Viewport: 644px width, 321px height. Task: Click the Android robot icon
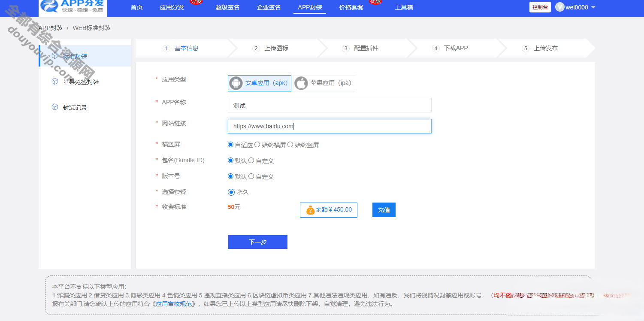click(x=236, y=83)
